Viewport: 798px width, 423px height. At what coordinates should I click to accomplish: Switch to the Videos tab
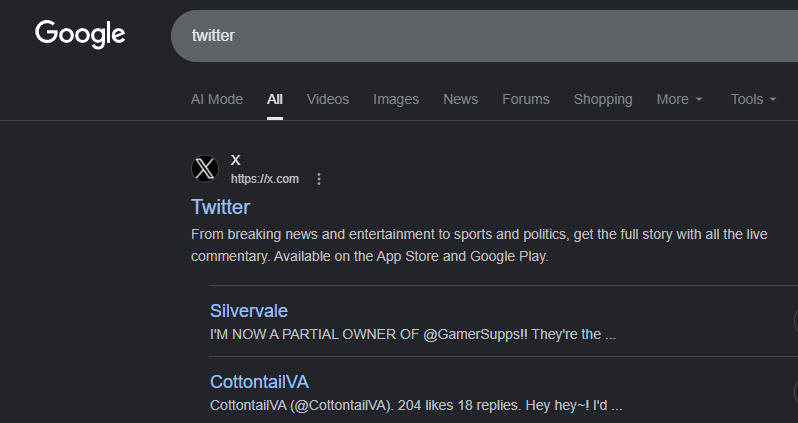point(328,99)
